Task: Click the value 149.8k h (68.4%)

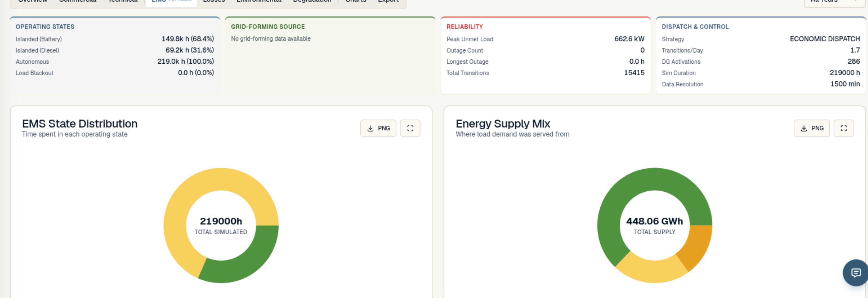Action: tap(188, 39)
